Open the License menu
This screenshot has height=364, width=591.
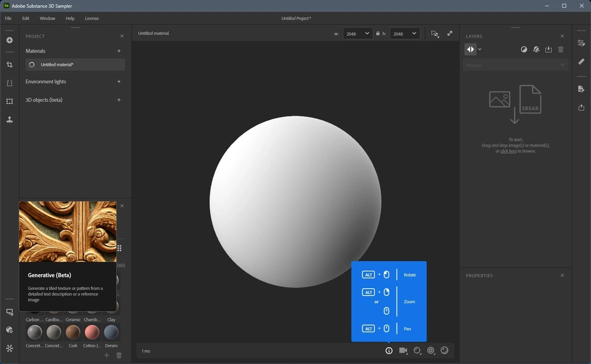tap(92, 18)
